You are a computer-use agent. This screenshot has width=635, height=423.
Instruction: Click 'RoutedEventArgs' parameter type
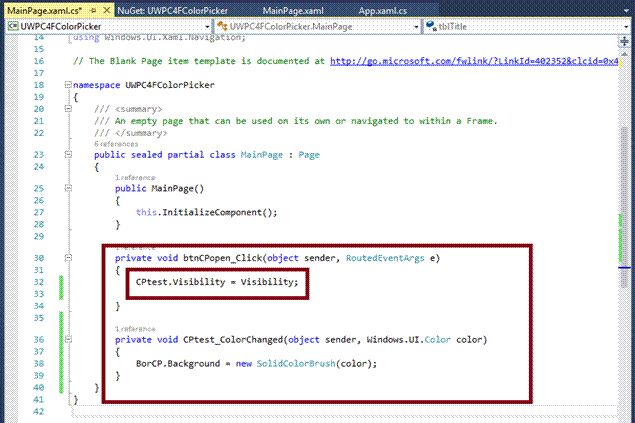coord(385,258)
